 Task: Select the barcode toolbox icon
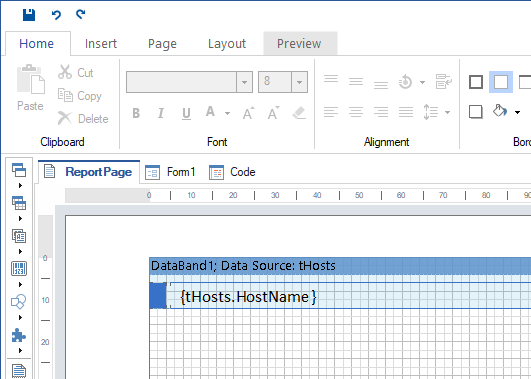point(19,269)
